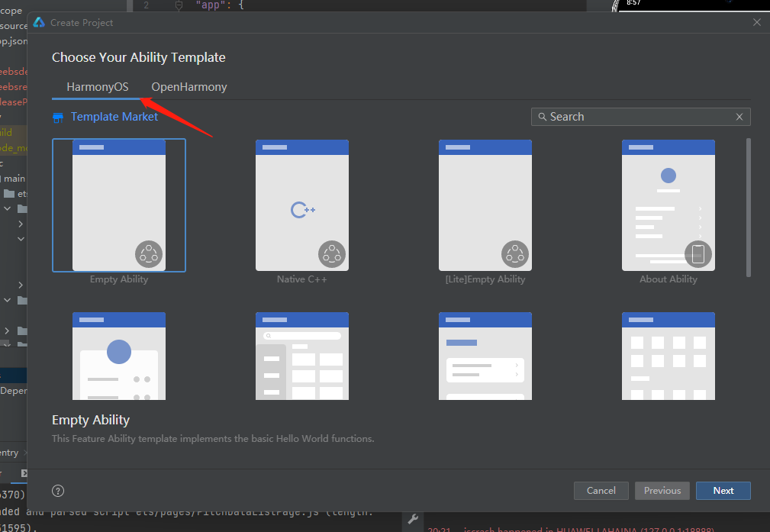Open help with the question mark icon
This screenshot has width=770, height=532.
click(x=58, y=491)
